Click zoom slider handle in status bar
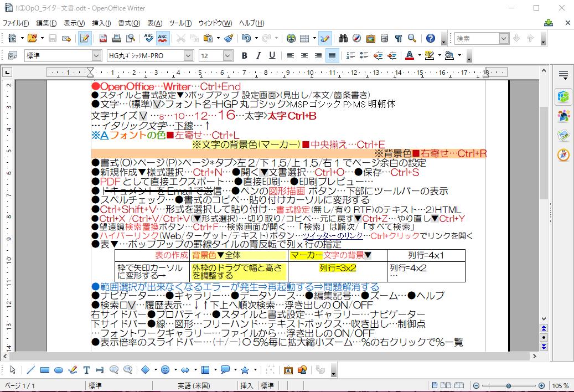574x392 pixels. 509,386
